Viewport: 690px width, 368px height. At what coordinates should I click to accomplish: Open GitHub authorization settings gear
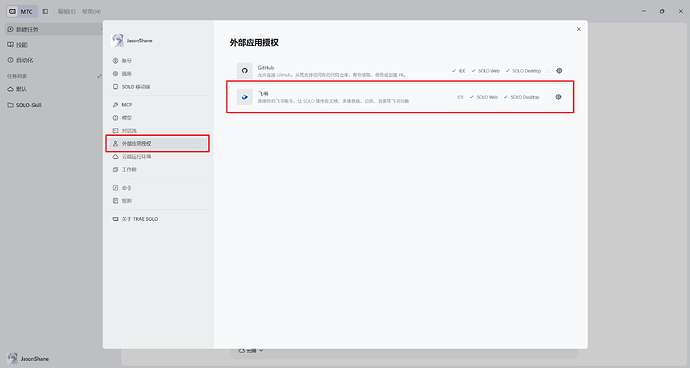[559, 70]
